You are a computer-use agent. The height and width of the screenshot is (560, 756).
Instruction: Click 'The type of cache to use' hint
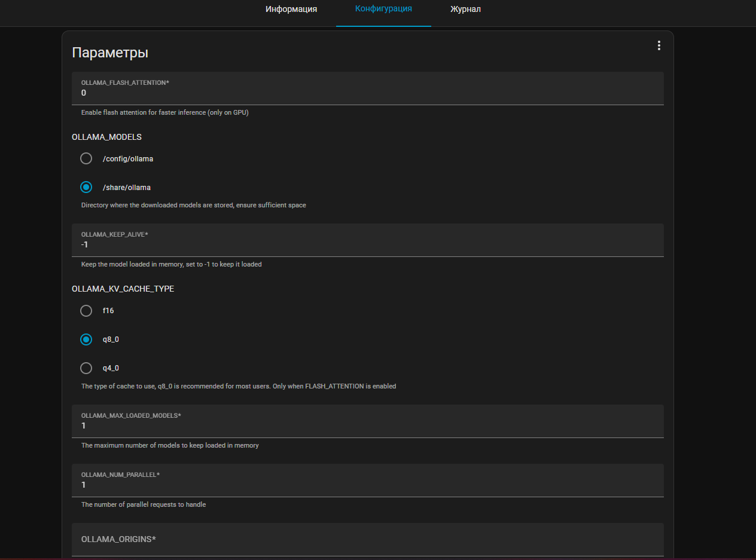[x=239, y=386]
